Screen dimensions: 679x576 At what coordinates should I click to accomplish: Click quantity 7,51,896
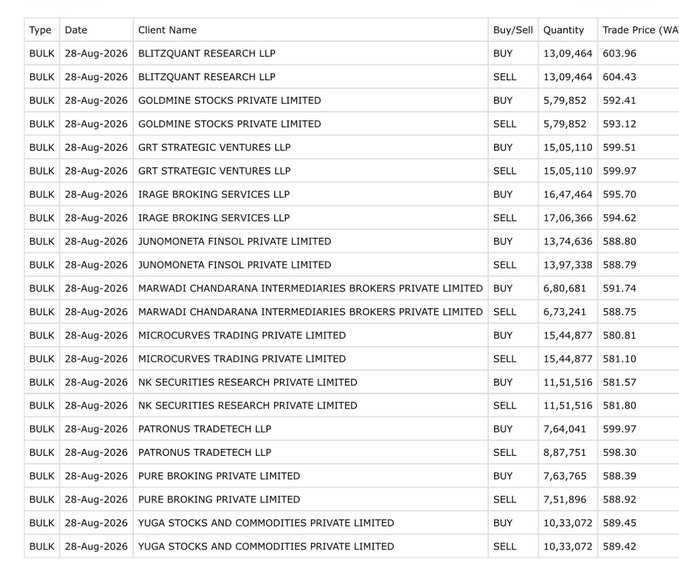[x=565, y=499]
